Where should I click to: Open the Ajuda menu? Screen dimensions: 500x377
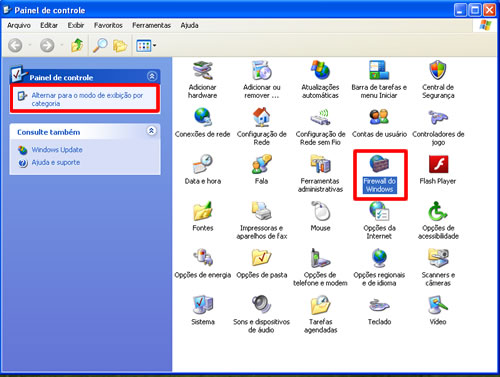[x=189, y=25]
